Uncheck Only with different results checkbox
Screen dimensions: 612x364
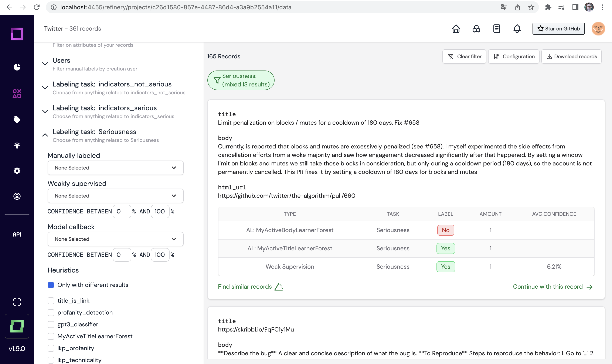(51, 285)
